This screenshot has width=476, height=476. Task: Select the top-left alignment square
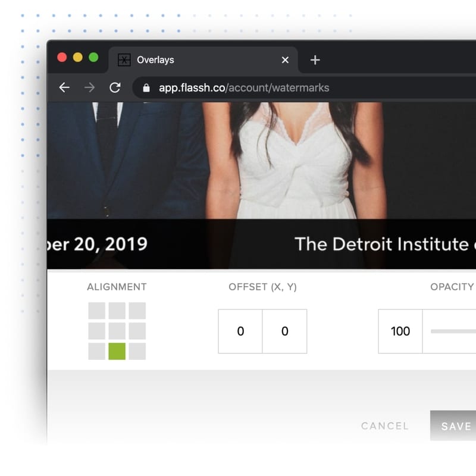pyautogui.click(x=96, y=311)
